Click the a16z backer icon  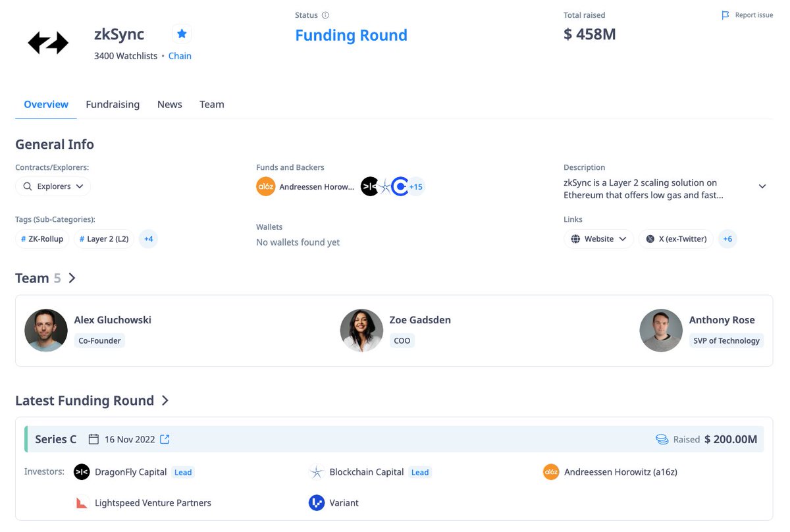265,187
